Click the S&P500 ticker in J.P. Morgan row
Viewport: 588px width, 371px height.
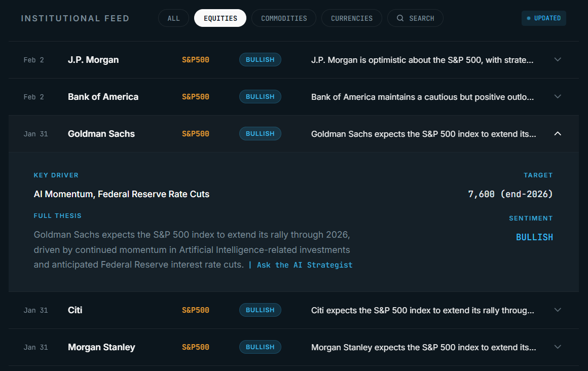click(x=195, y=60)
